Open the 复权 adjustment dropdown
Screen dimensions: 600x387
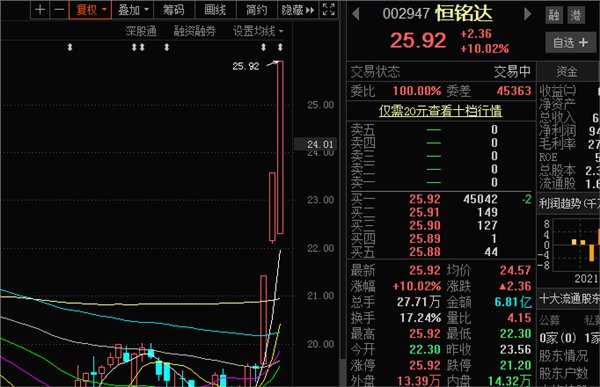90,10
